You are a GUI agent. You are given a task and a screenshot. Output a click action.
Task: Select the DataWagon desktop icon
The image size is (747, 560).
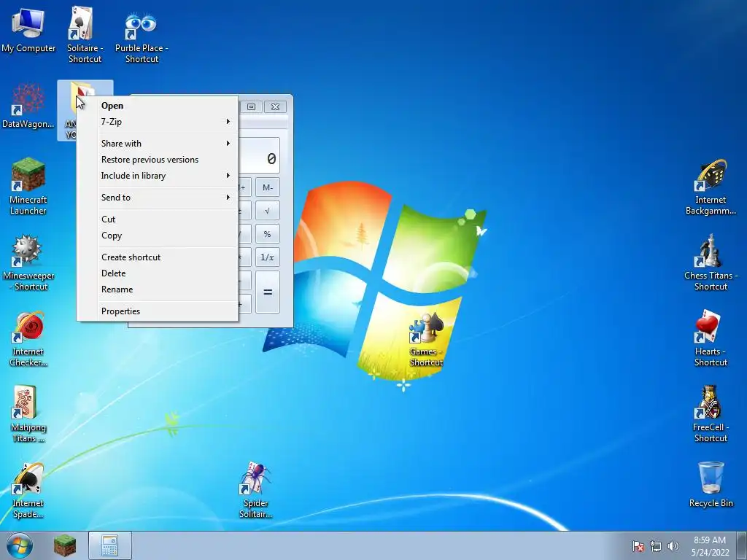[x=28, y=106]
